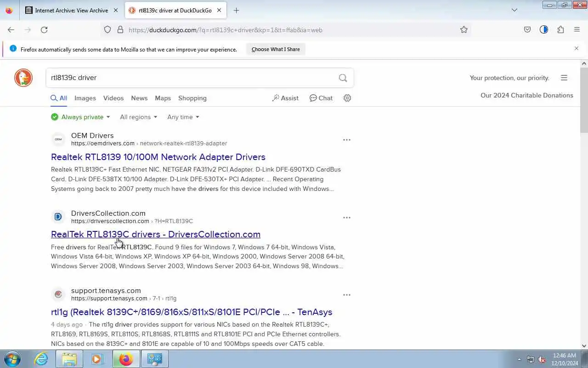Viewport: 588px width, 368px height.
Task: Open more options for DriversCollection result
Action: coord(347,217)
